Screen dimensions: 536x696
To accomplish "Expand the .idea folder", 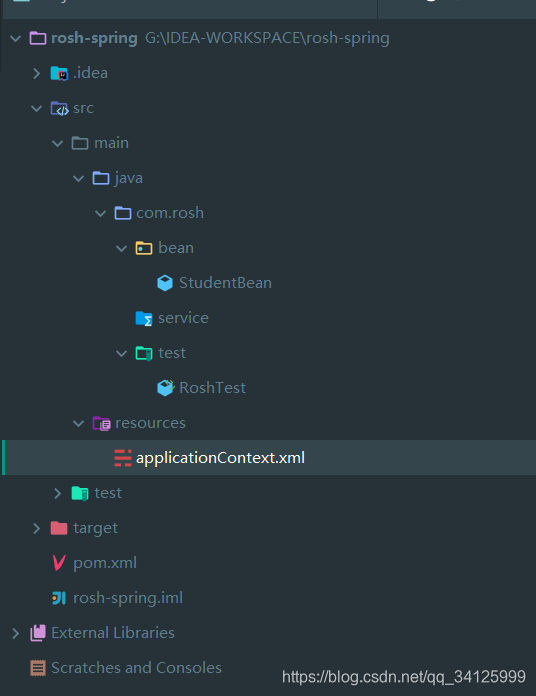I will pos(37,73).
